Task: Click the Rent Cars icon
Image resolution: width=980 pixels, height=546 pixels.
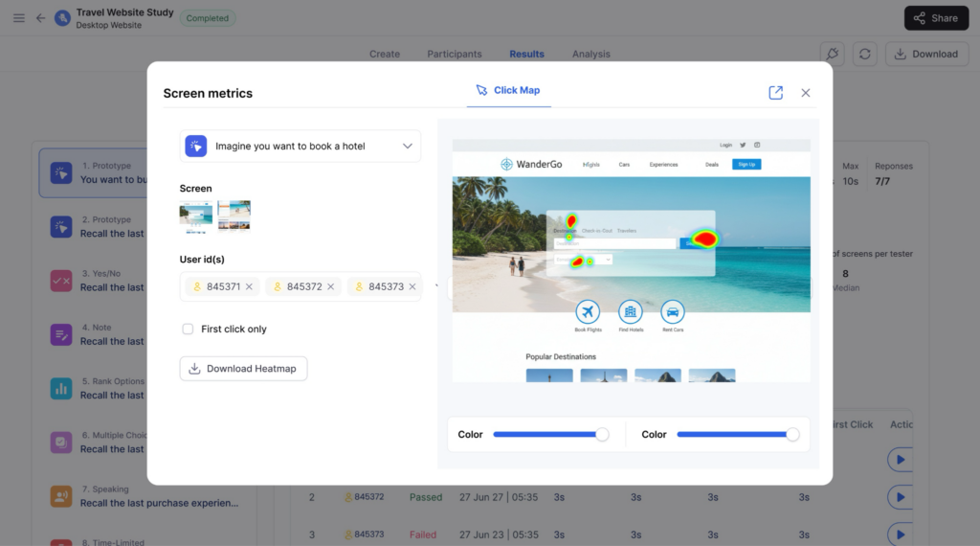Action: pyautogui.click(x=673, y=311)
